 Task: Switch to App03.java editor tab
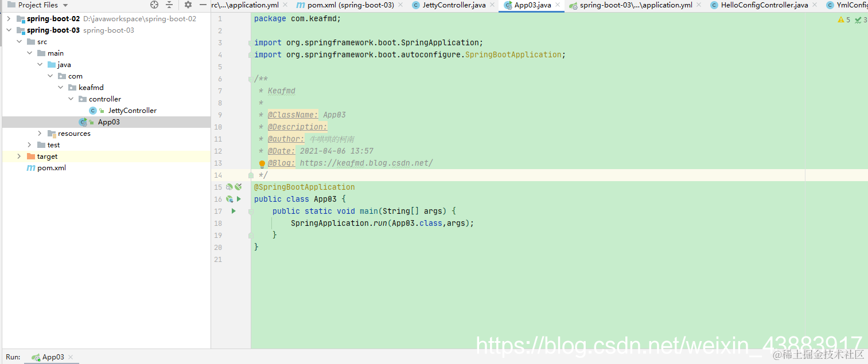[532, 5]
